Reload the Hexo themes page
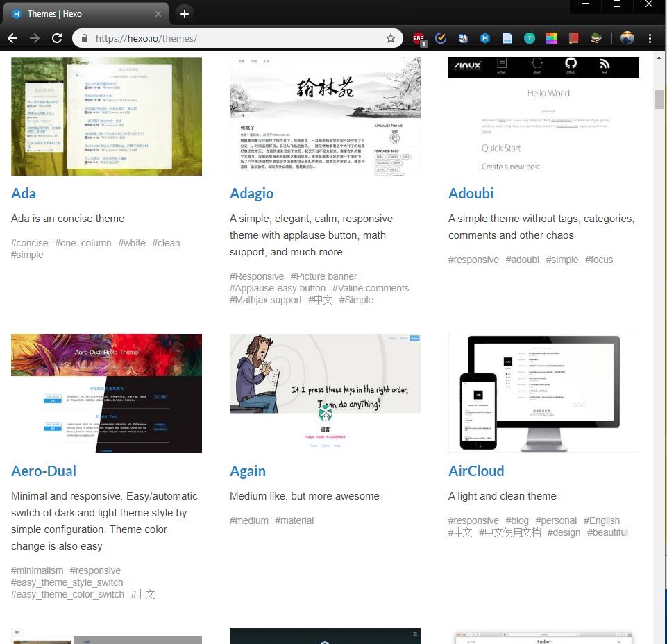667x644 pixels. 57,38
